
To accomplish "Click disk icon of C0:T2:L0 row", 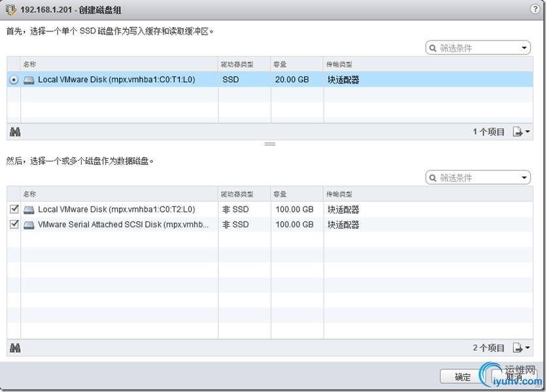I will click(x=29, y=210).
